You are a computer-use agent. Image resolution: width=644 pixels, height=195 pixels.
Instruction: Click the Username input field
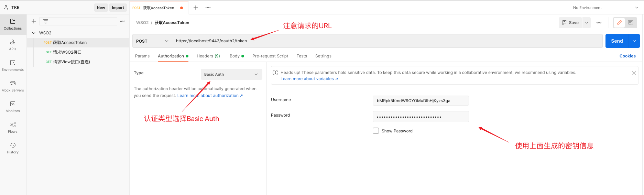(421, 101)
